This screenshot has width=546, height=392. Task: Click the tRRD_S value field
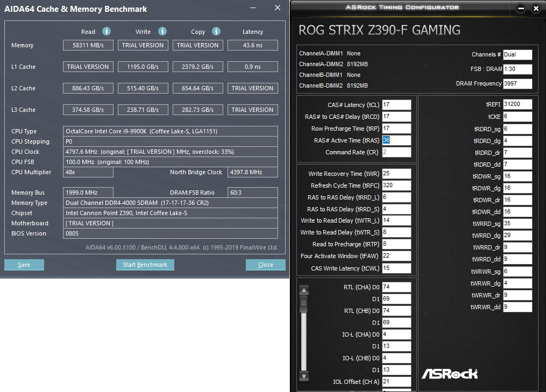click(396, 209)
